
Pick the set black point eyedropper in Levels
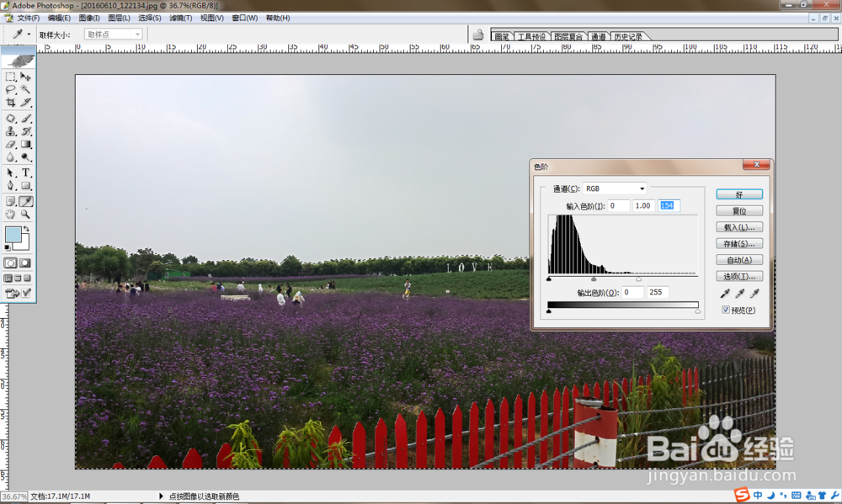[x=725, y=293]
